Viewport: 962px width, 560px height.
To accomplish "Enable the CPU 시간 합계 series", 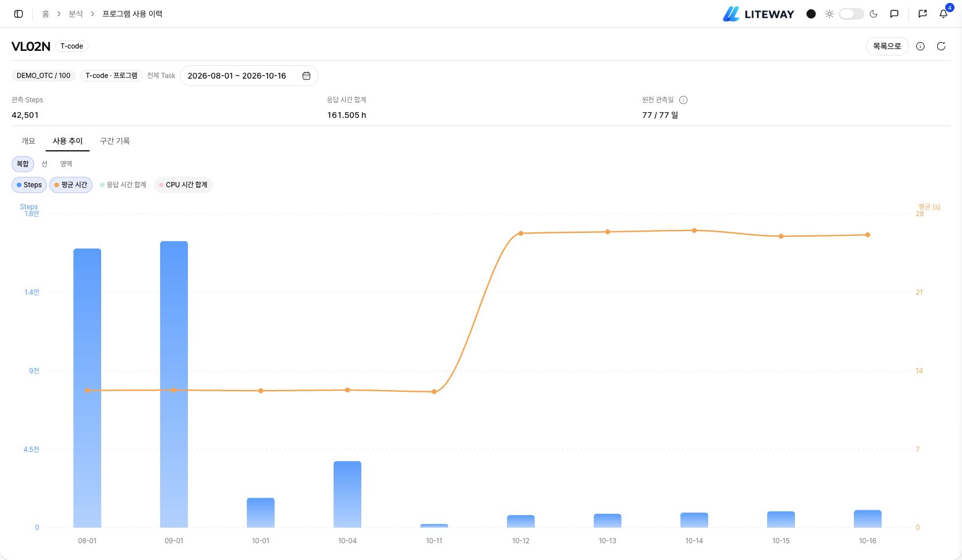I will (x=183, y=185).
